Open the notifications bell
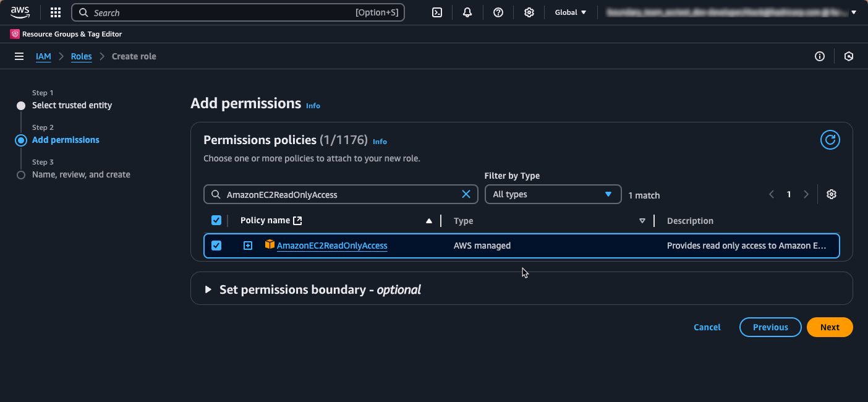This screenshot has height=402, width=868. click(467, 12)
